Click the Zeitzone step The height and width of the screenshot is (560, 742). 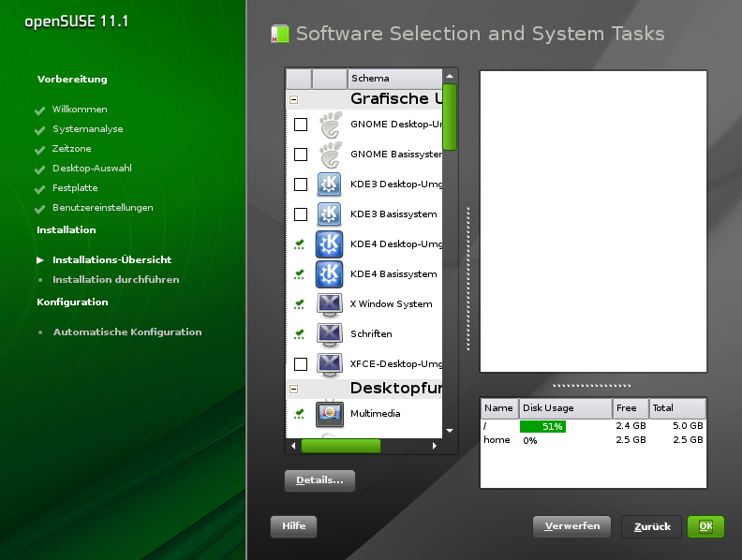pyautogui.click(x=71, y=149)
